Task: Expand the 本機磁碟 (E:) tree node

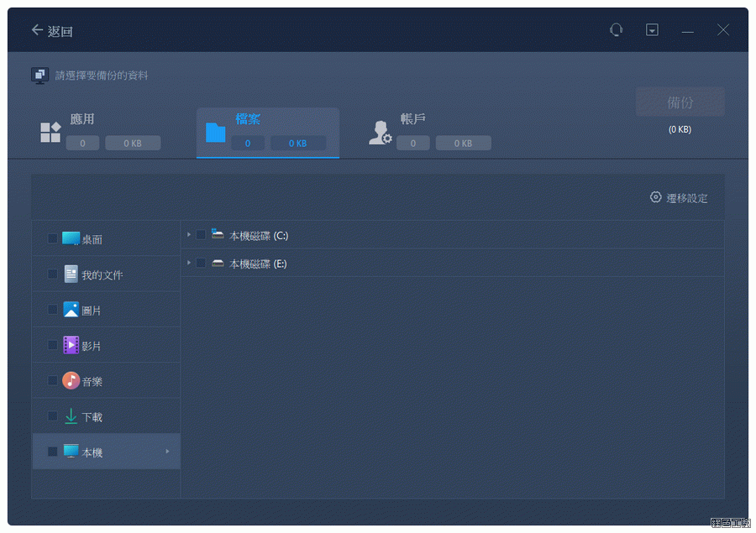Action: pyautogui.click(x=189, y=264)
